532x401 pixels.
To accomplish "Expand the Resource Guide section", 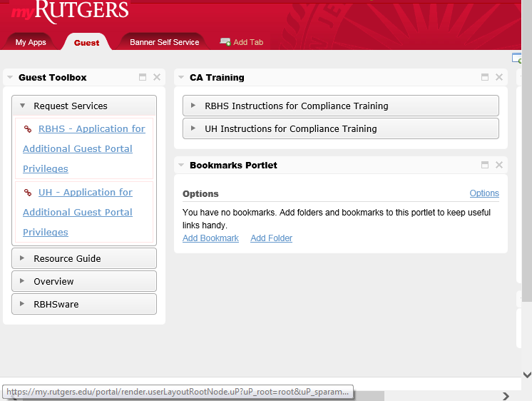I will 84,259.
